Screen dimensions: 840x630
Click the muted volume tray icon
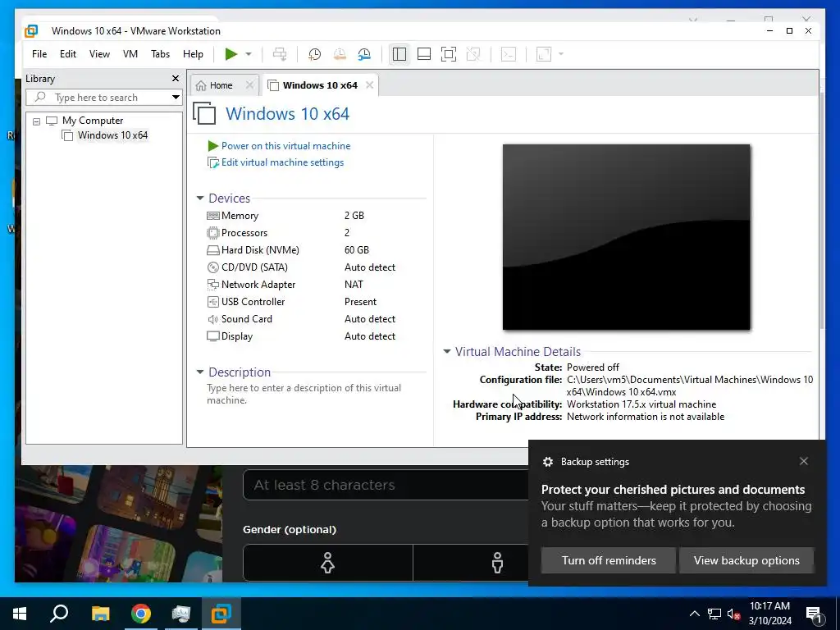click(x=734, y=614)
